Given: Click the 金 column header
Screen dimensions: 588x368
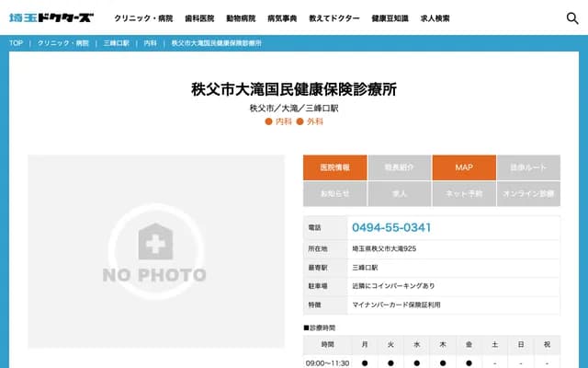Looking at the screenshot, I should point(469,344).
